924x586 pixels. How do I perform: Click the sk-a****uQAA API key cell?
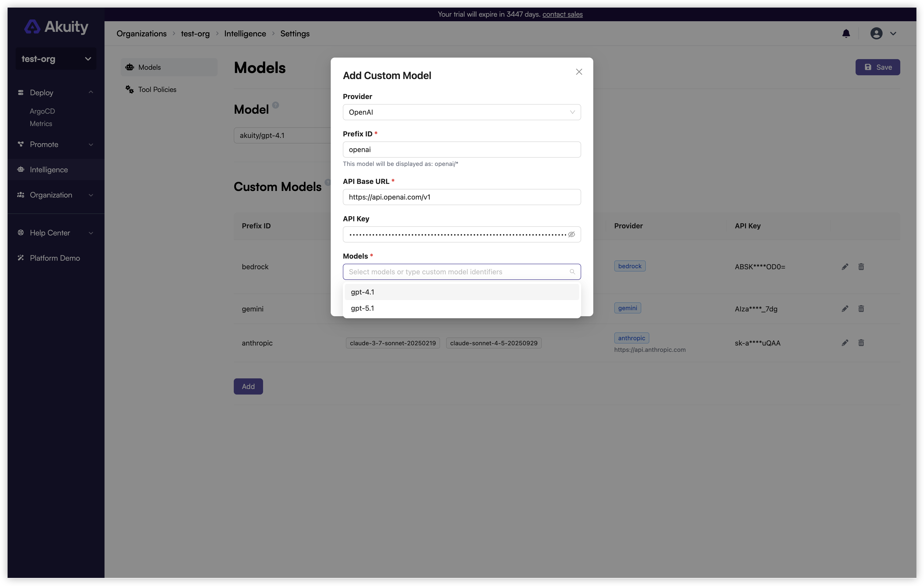point(757,343)
